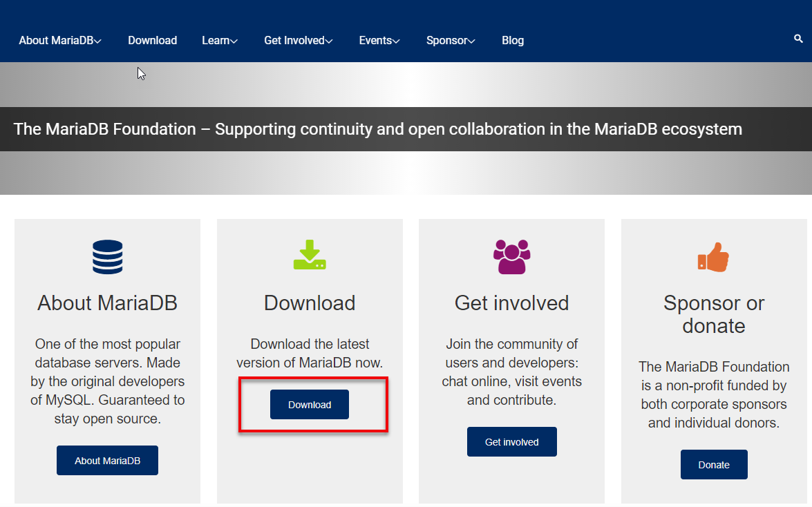Open the Get Involved navigation menu
This screenshot has height=507, width=812.
coord(298,40)
